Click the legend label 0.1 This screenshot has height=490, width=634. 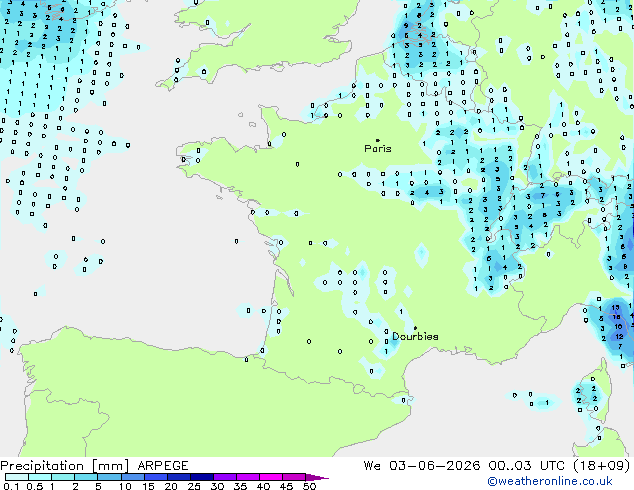(11, 486)
